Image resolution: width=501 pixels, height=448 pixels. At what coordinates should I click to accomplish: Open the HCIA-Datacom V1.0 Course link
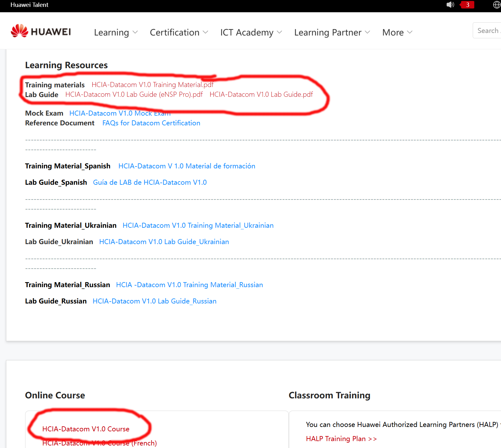[x=86, y=429]
